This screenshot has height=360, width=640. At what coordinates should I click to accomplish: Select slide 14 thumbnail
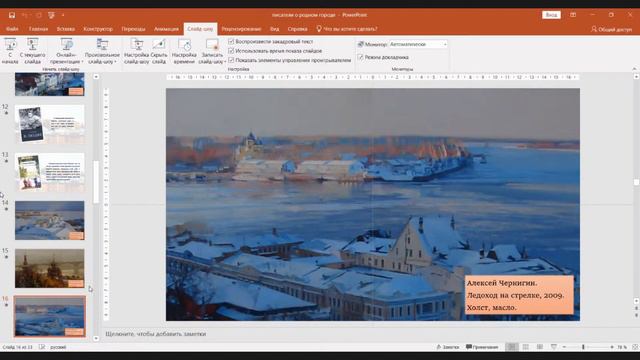point(50,220)
